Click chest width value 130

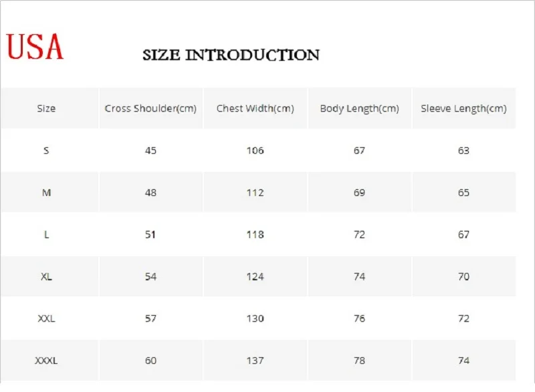tap(255, 318)
